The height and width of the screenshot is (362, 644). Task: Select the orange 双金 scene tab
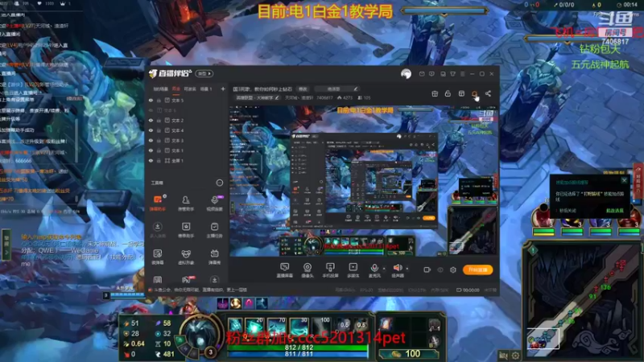[x=176, y=89]
